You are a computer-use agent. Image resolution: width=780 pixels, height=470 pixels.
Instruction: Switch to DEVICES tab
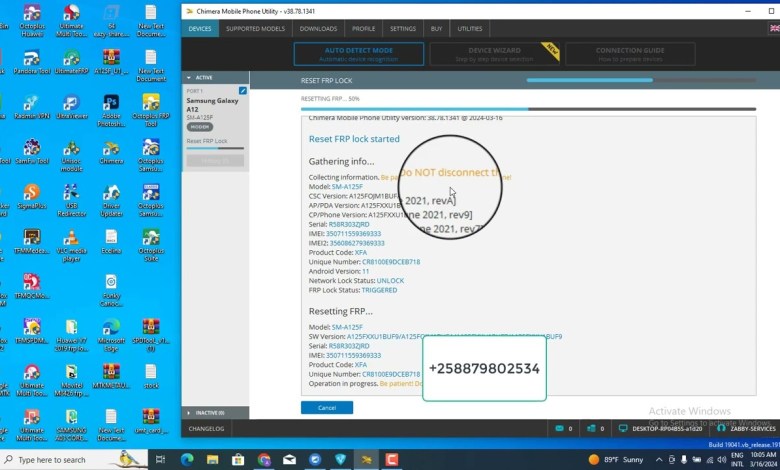[x=199, y=29]
